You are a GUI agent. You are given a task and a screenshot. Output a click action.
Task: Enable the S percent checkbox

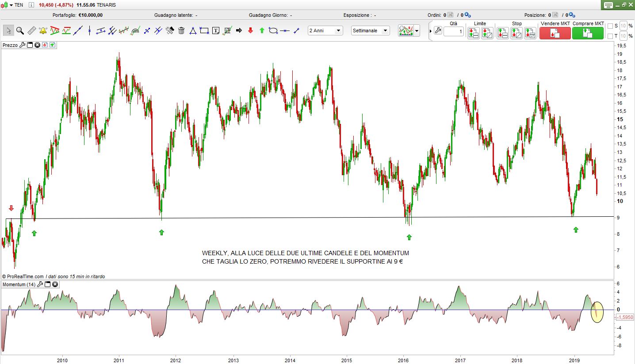[610, 26]
